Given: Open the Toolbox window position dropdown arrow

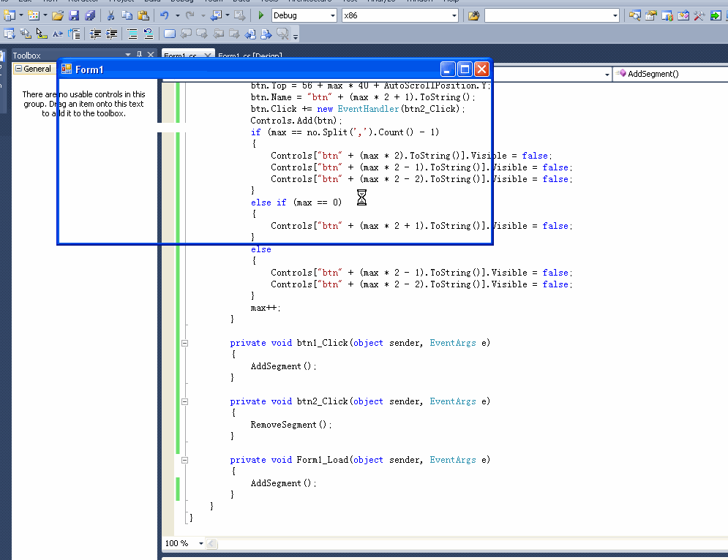Looking at the screenshot, I should tap(128, 55).
